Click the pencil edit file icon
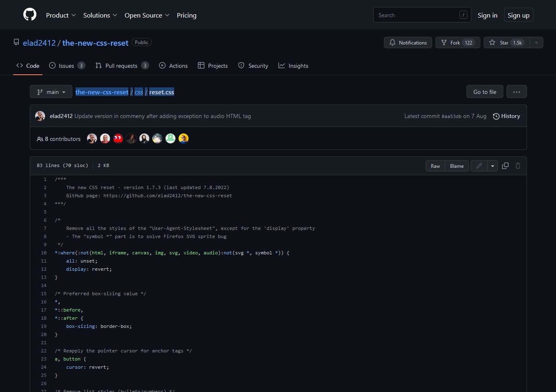556x392 pixels. coord(479,166)
